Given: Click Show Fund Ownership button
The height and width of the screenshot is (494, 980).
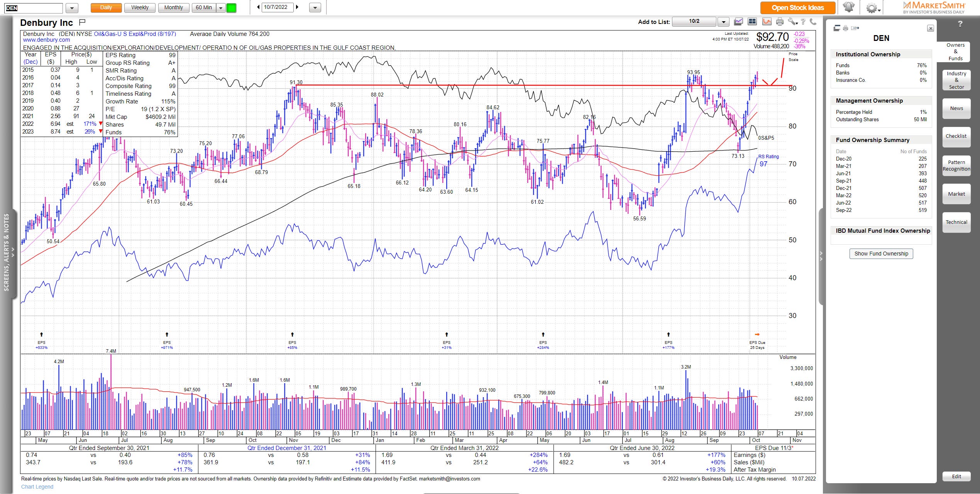Looking at the screenshot, I should tap(881, 254).
